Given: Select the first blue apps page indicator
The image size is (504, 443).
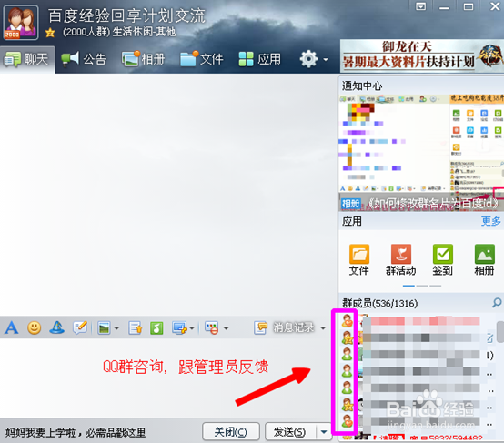Looking at the screenshot, I should point(408,286).
